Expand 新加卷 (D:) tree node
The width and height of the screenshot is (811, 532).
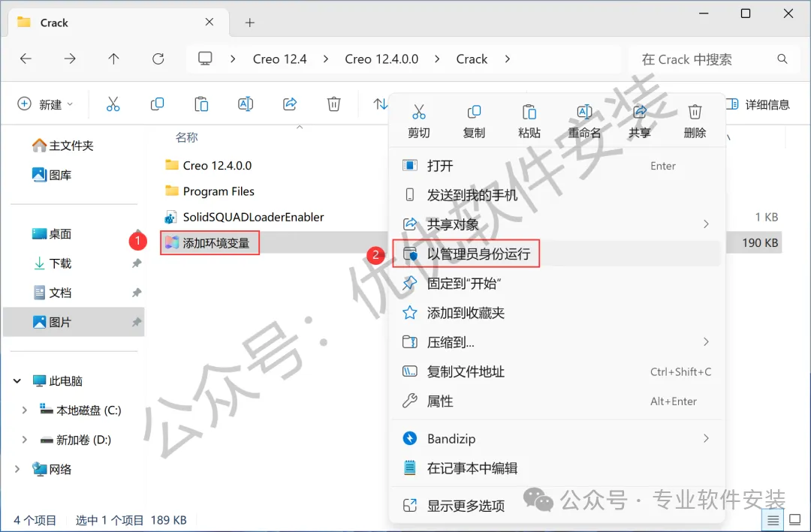(24, 440)
